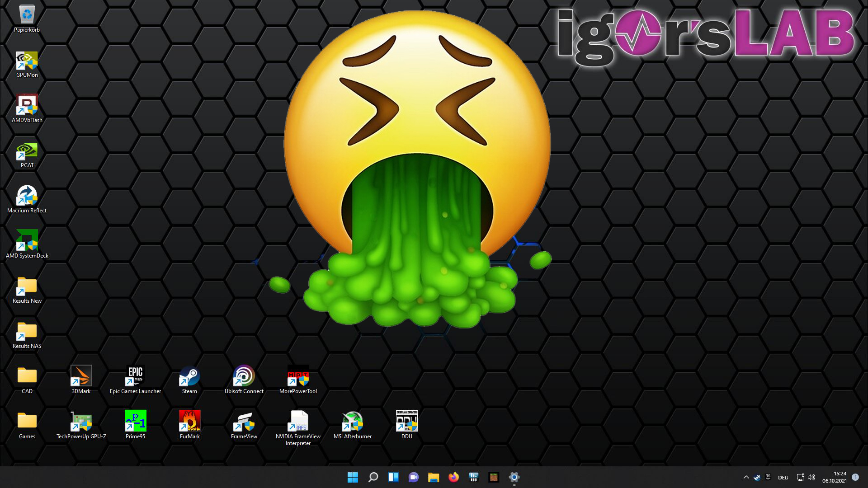
Task: Select the Macrium Reflect shortcut
Action: point(27,196)
